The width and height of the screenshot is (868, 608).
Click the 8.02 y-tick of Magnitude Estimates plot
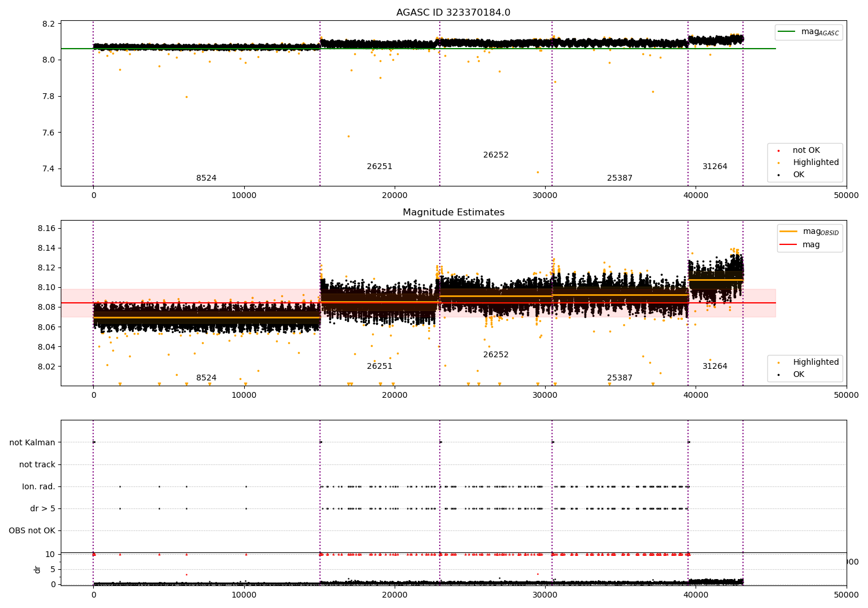[x=46, y=367]
